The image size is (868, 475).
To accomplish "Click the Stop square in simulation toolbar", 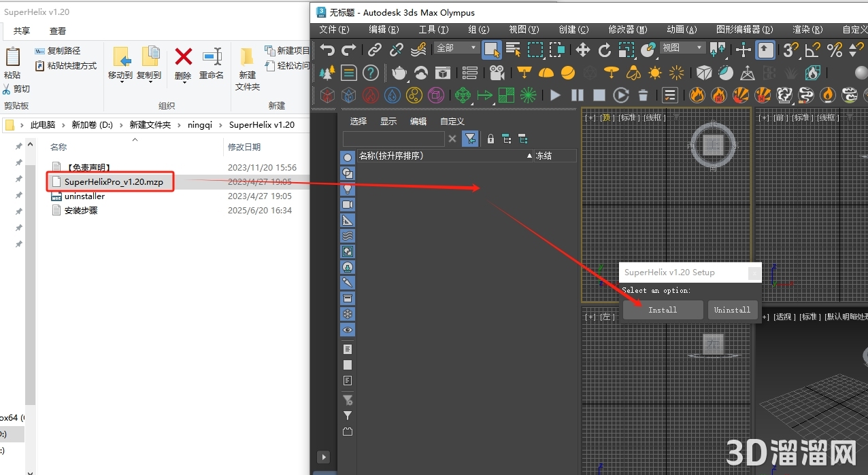I will click(x=599, y=95).
